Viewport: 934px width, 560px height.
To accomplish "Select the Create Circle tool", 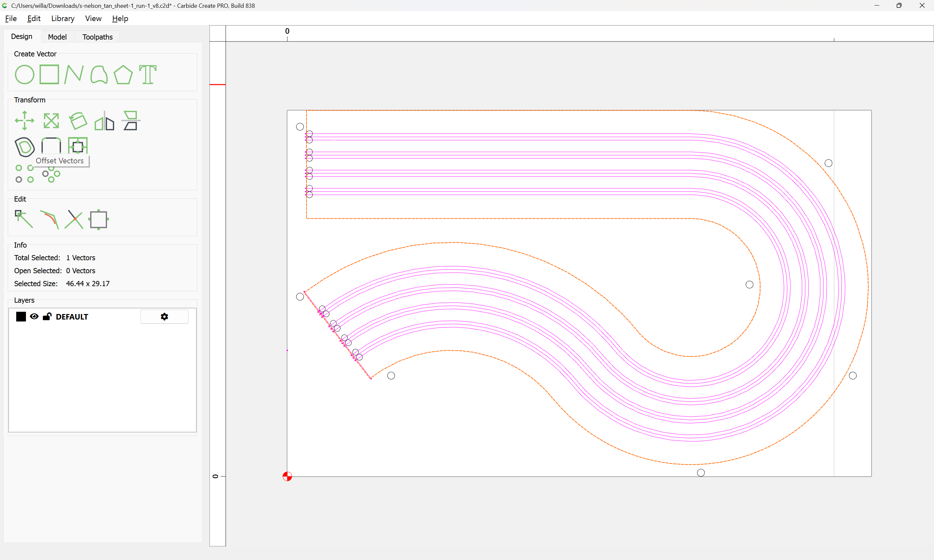I will tap(25, 74).
